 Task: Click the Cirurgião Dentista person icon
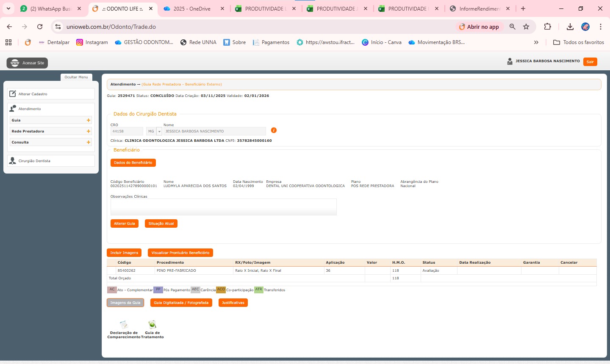pyautogui.click(x=13, y=161)
